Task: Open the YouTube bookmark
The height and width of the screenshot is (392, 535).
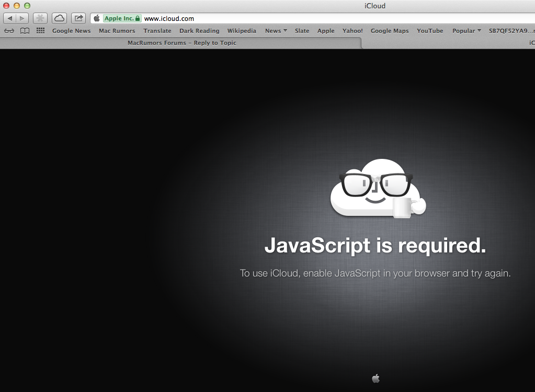Action: coord(430,31)
